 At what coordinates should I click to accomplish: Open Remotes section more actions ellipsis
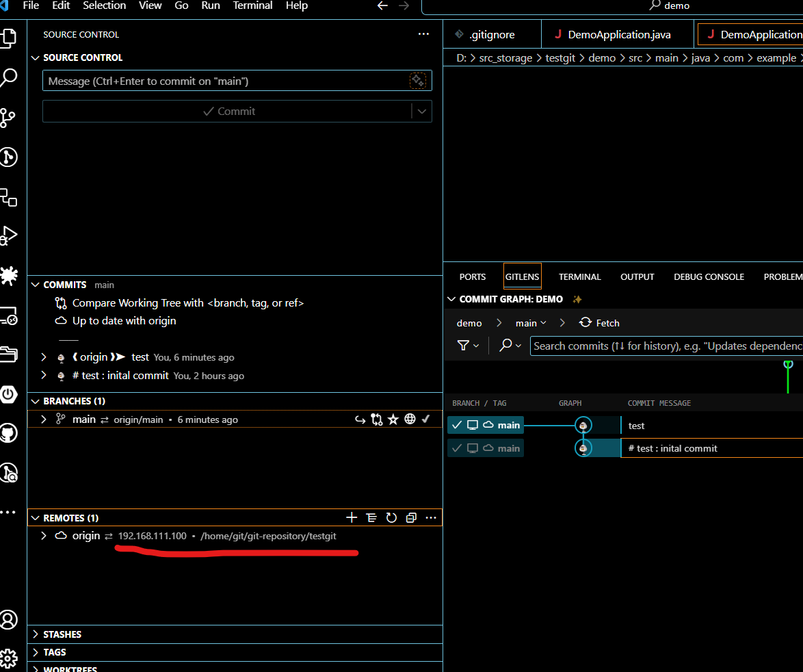pos(431,517)
